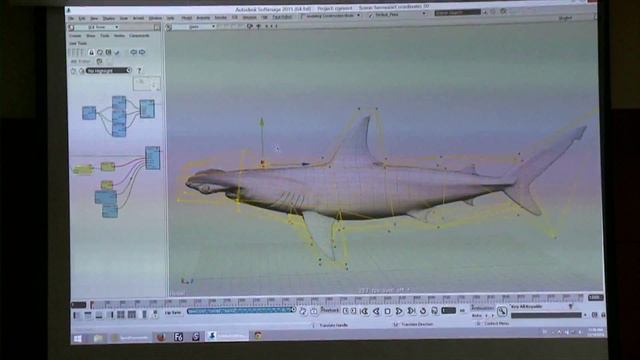Click the circular arrow icon left of Playback
Viewport: 640px width, 360px height.
pos(303,311)
